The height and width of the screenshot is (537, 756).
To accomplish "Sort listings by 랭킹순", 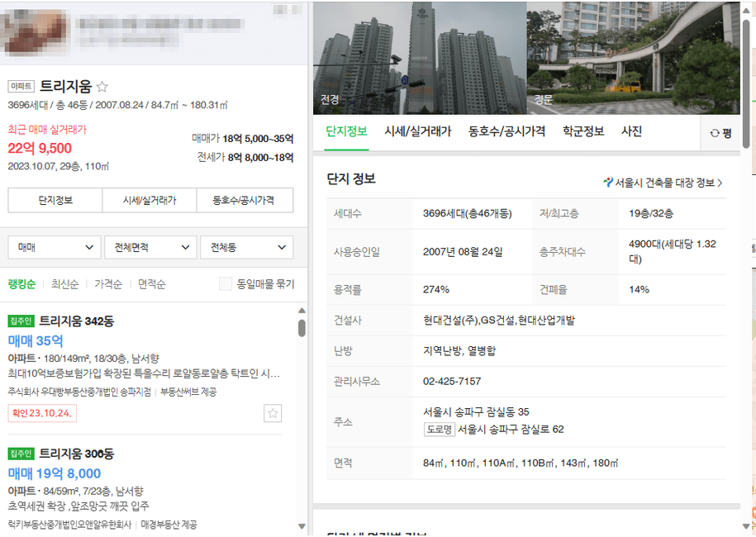I will point(21,284).
